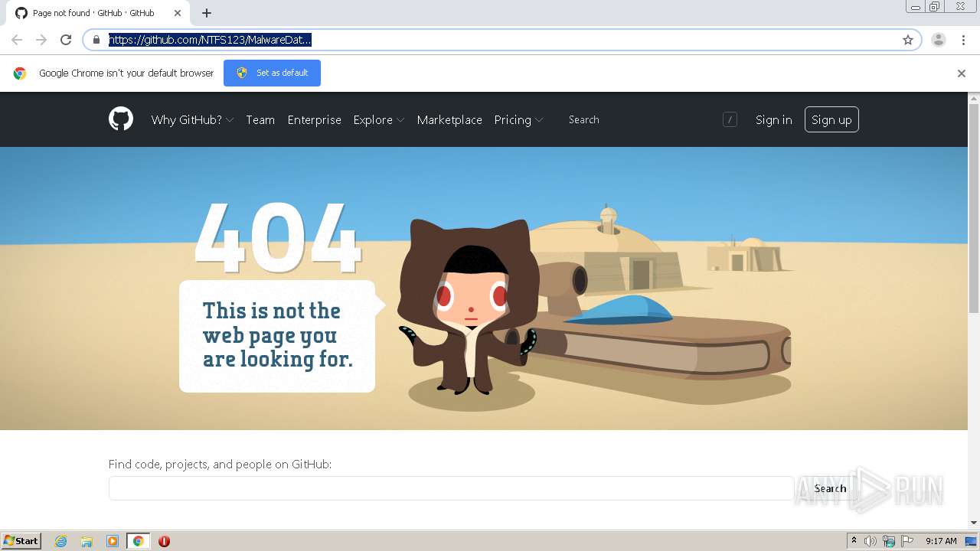Image resolution: width=980 pixels, height=551 pixels.
Task: Click the page vertical scrollbar thumb
Action: point(974,209)
